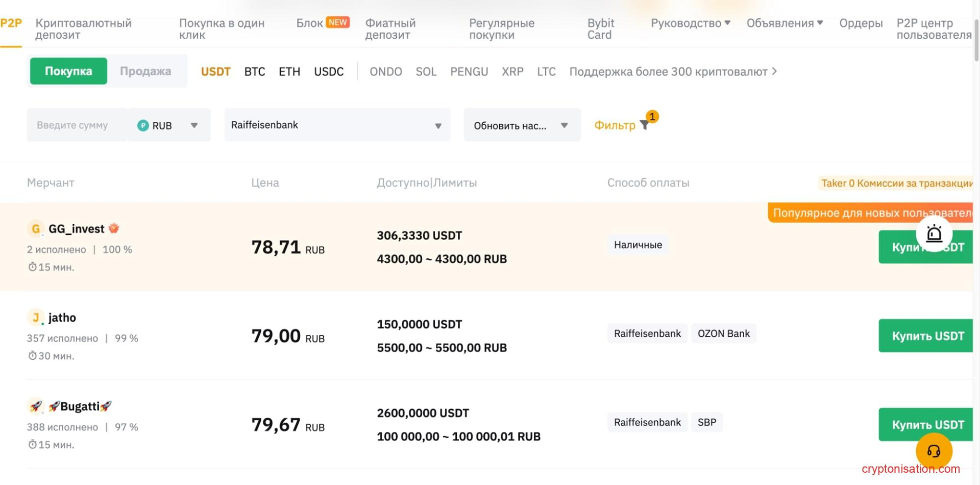Switch to Продажа sell mode

[x=145, y=71]
